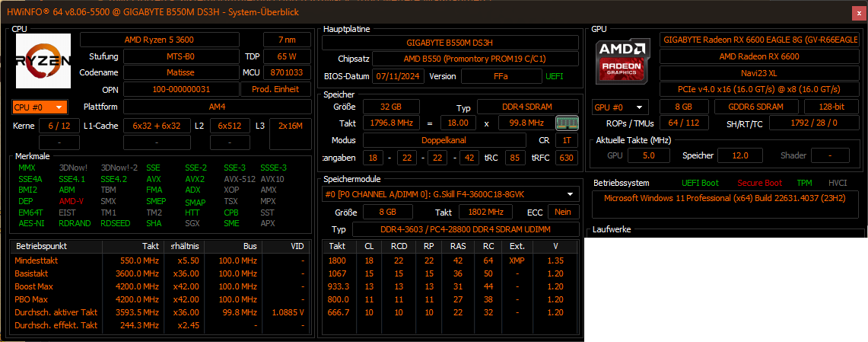Click the Ryzen CPU logo image
The height and width of the screenshot is (342, 868).
click(x=43, y=60)
